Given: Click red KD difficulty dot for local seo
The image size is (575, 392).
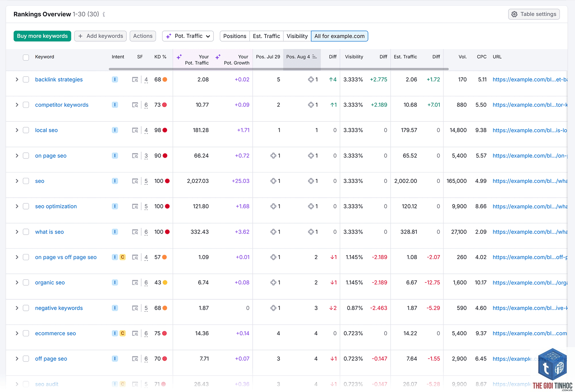Looking at the screenshot, I should point(165,130).
